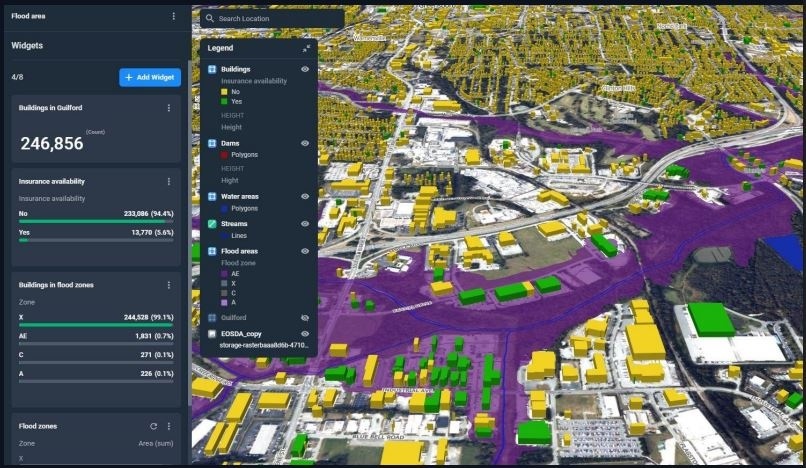806x468 pixels.
Task: Toggle Dams layer visibility
Action: pos(305,143)
